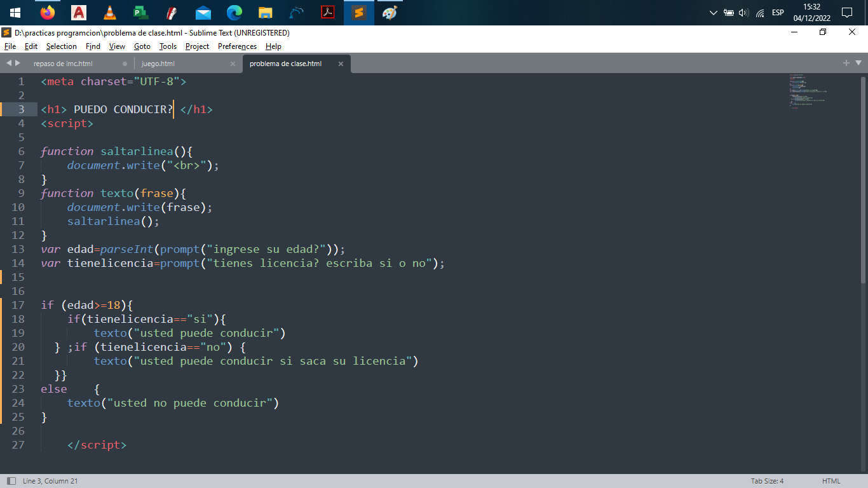This screenshot has height=488, width=868.
Task: Open the Mail app taskbar icon
Action: coord(203,13)
